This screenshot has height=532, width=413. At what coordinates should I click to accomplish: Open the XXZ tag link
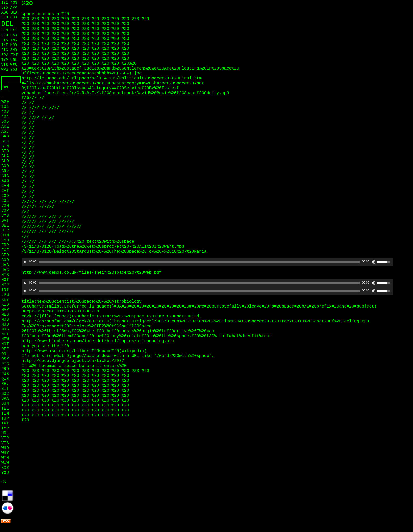click(x=5, y=468)
